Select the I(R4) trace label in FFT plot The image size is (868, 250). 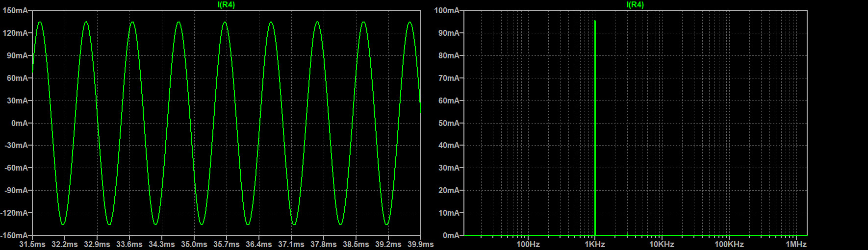[635, 5]
